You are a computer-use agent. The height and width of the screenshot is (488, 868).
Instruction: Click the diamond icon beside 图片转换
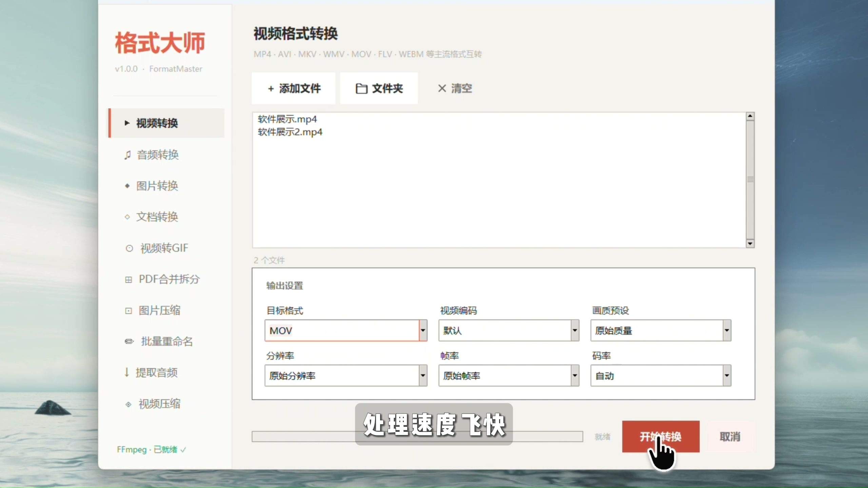[127, 186]
